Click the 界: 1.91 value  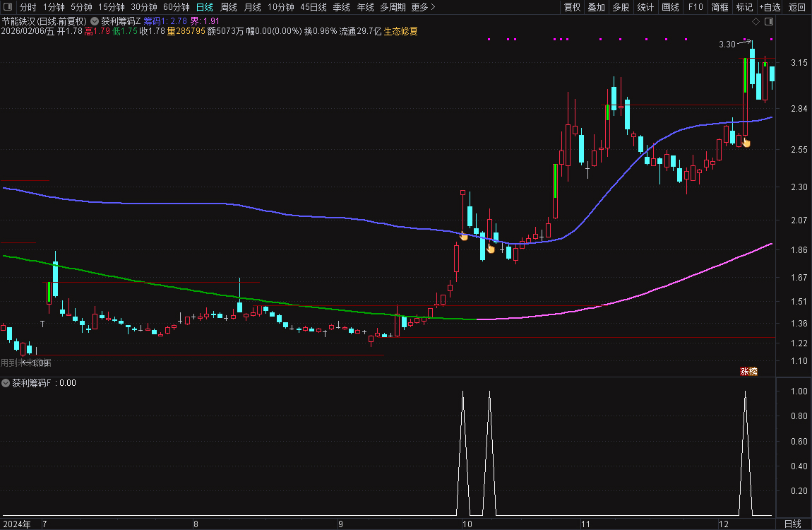click(x=205, y=21)
